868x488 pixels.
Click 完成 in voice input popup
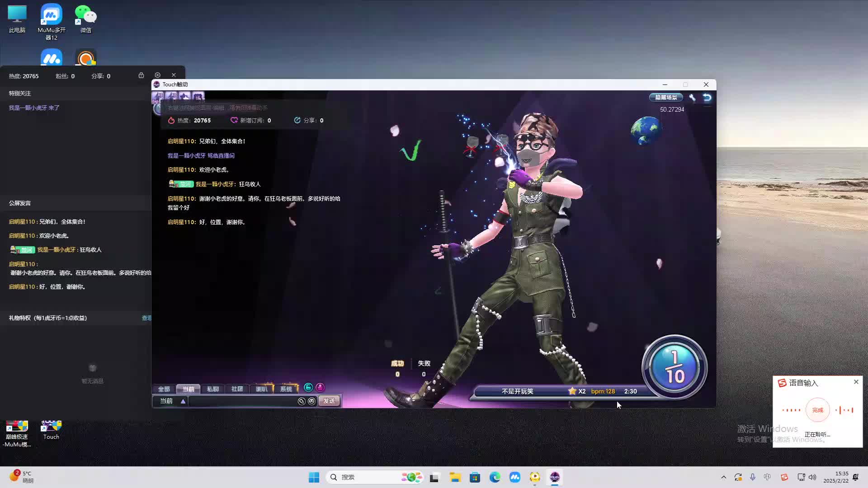pos(817,410)
